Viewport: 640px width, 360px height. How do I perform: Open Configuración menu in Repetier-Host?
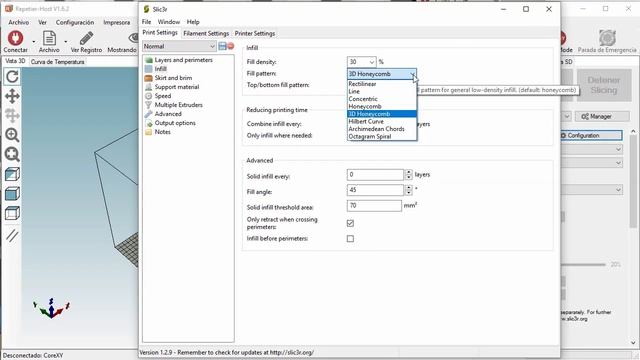click(x=75, y=22)
